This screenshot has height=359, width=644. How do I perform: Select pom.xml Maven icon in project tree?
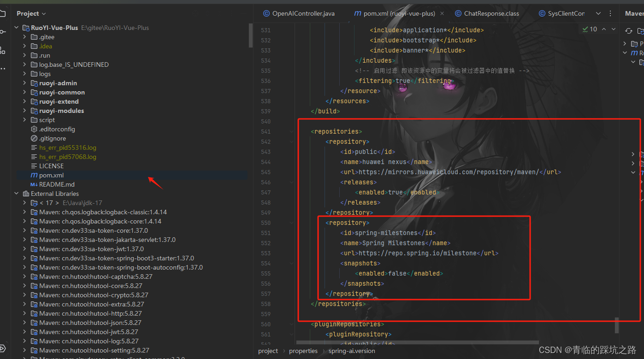point(35,175)
